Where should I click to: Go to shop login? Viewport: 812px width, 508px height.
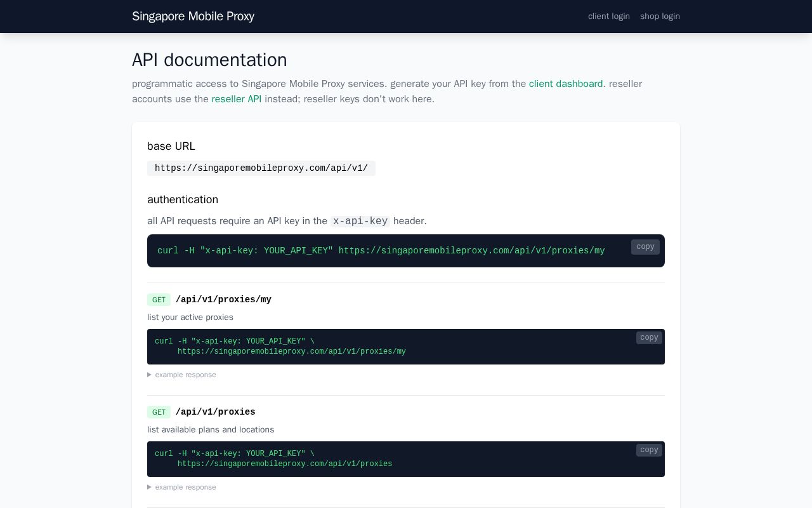pos(660,17)
